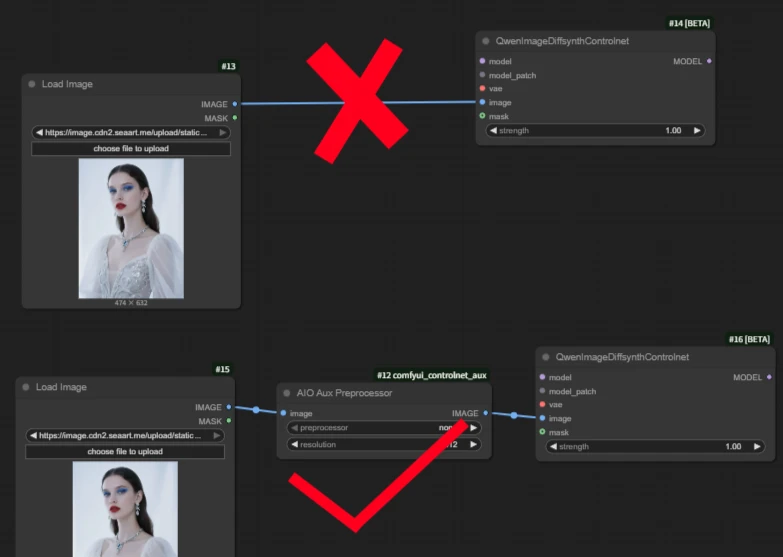Image resolution: width=783 pixels, height=557 pixels.
Task: Collapse Load Image node #13 via its title dot
Action: coord(32,85)
